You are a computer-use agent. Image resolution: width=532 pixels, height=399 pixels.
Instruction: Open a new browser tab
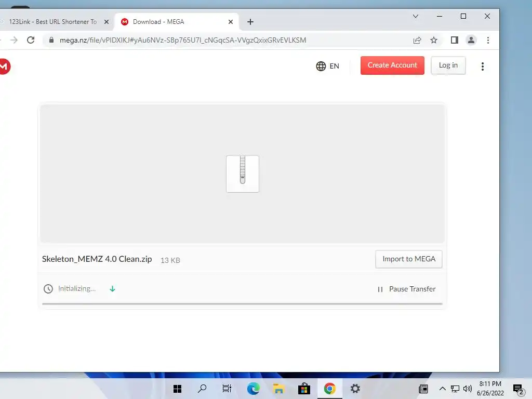250,22
